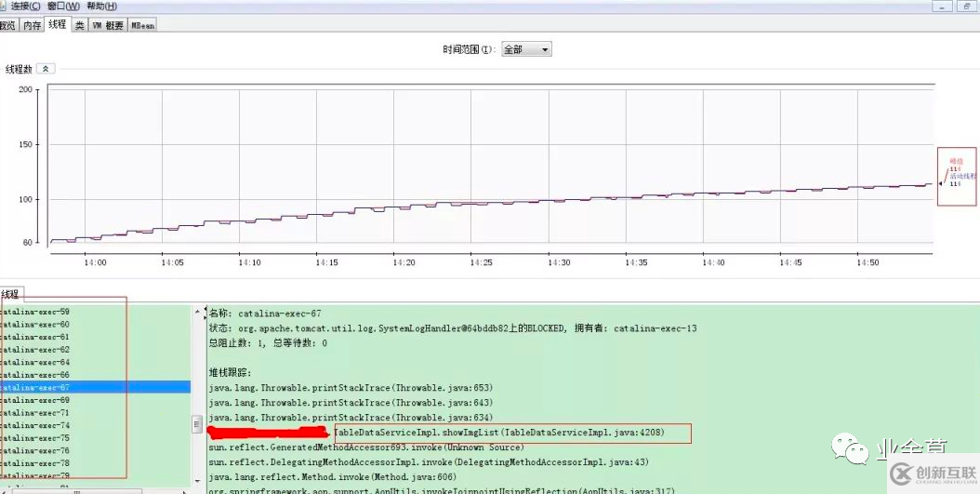Switch to the 类 tab
Viewport: 980px width, 494px height.
(79, 26)
